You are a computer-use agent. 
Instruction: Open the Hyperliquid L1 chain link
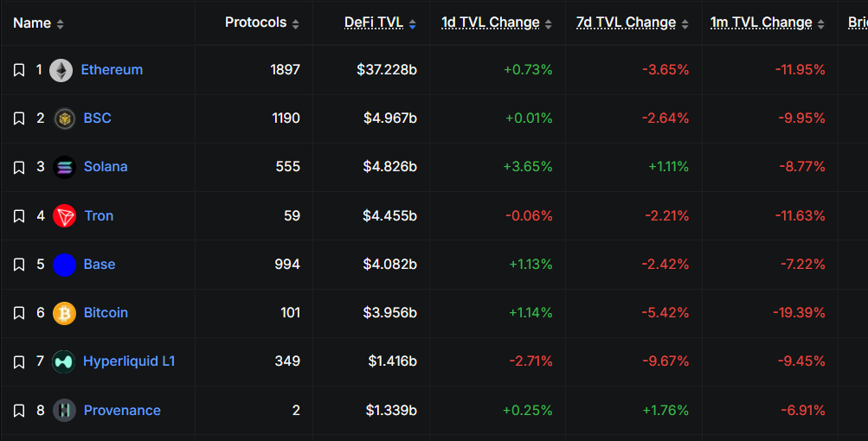click(129, 361)
